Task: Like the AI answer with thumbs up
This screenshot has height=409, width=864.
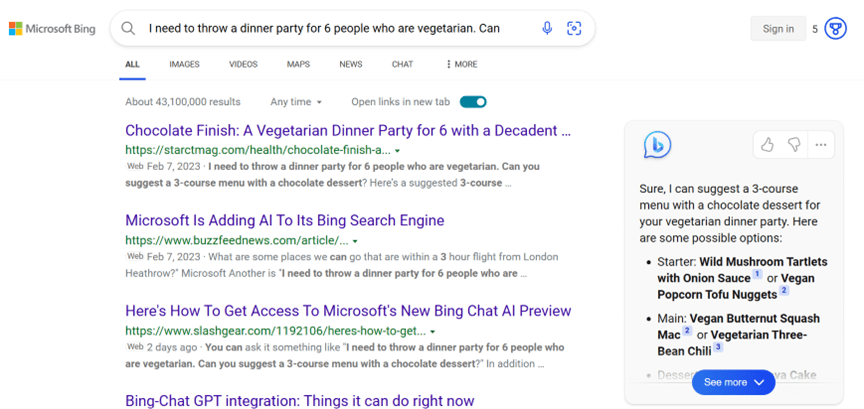Action: [x=767, y=145]
